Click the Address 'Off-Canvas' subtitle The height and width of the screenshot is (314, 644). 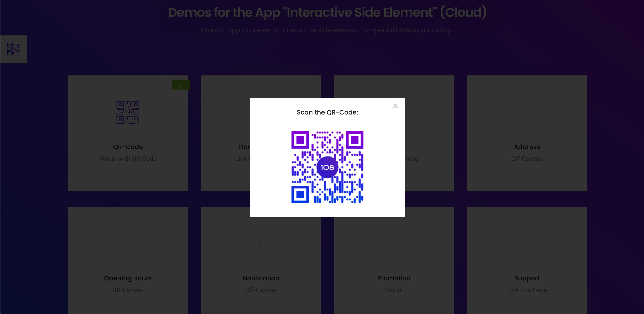click(x=527, y=159)
